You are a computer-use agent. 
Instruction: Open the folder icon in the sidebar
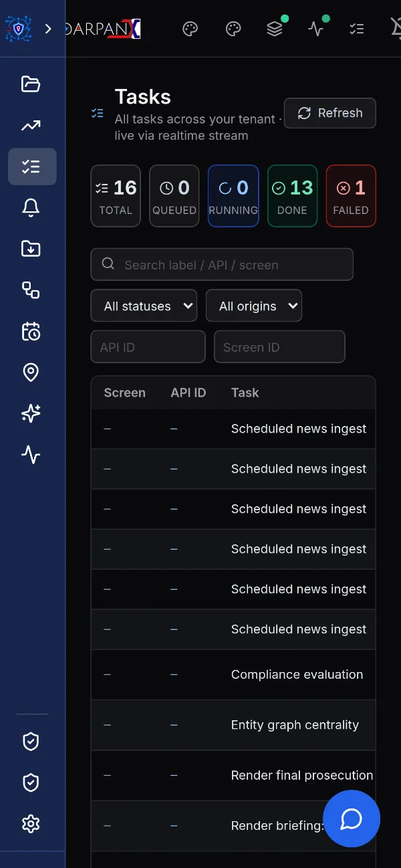coord(31,84)
